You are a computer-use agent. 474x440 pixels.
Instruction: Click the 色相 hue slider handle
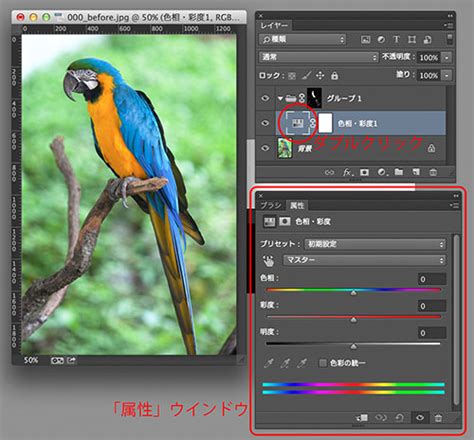click(x=354, y=292)
